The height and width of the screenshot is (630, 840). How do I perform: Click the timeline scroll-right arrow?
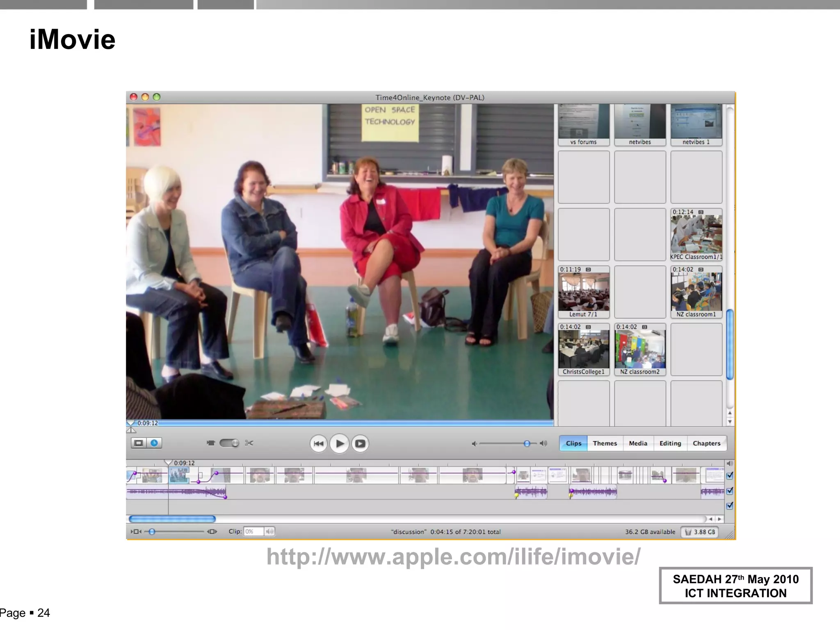pos(719,519)
